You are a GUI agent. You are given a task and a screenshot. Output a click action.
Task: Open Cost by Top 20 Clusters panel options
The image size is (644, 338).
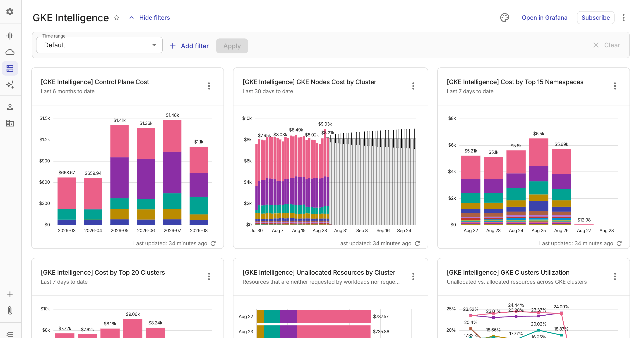[209, 276]
